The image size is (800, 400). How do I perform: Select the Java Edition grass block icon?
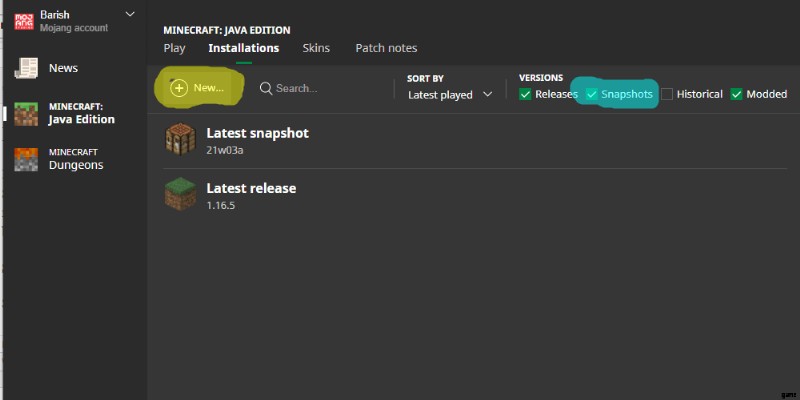[25, 113]
